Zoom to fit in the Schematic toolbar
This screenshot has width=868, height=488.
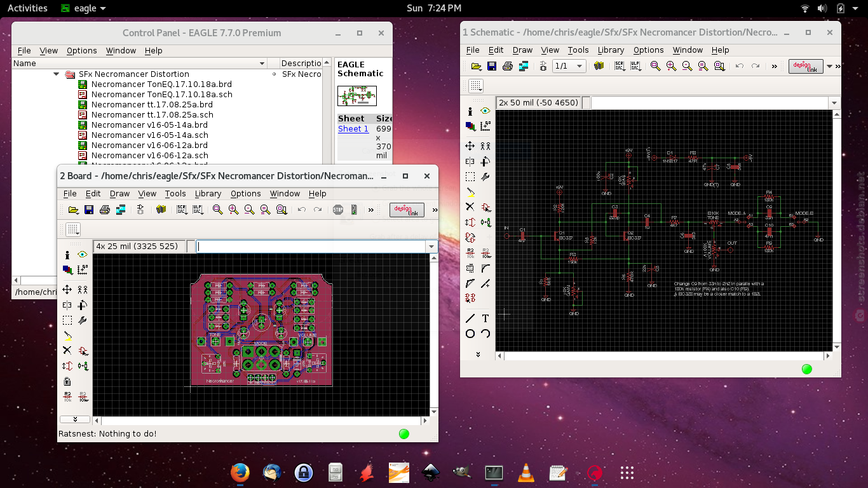coord(655,66)
